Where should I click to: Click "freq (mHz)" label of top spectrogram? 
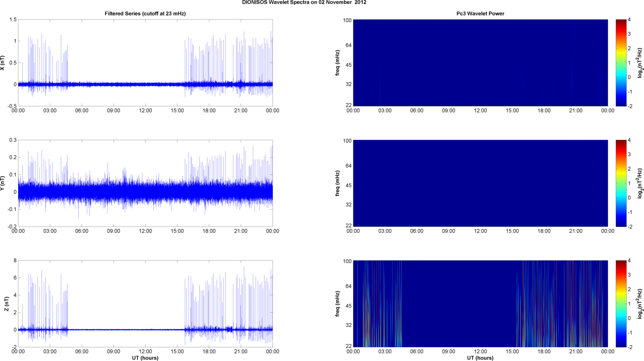[338, 63]
